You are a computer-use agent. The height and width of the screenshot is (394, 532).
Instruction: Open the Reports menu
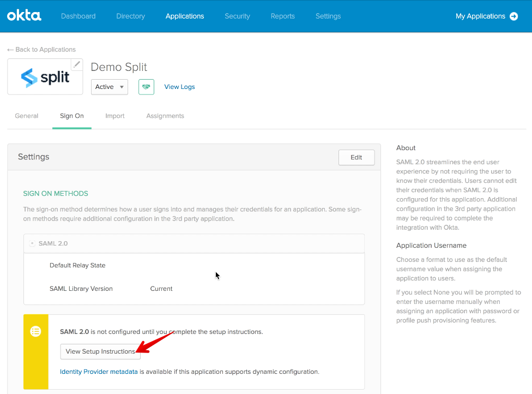[282, 16]
